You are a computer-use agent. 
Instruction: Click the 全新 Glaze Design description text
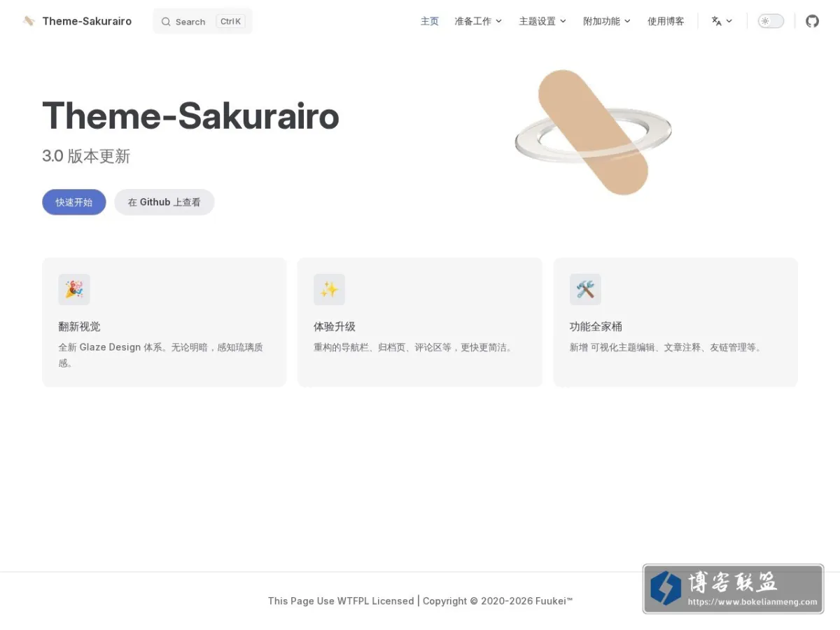click(x=161, y=355)
